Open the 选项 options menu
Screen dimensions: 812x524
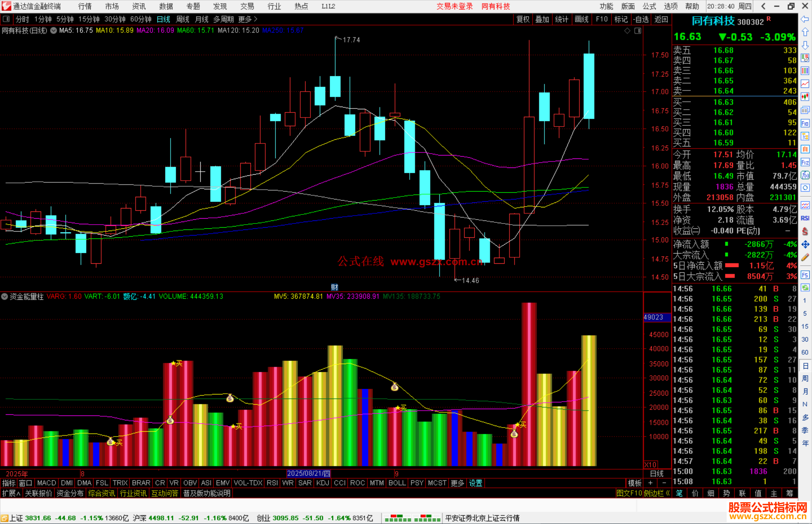pos(671,6)
